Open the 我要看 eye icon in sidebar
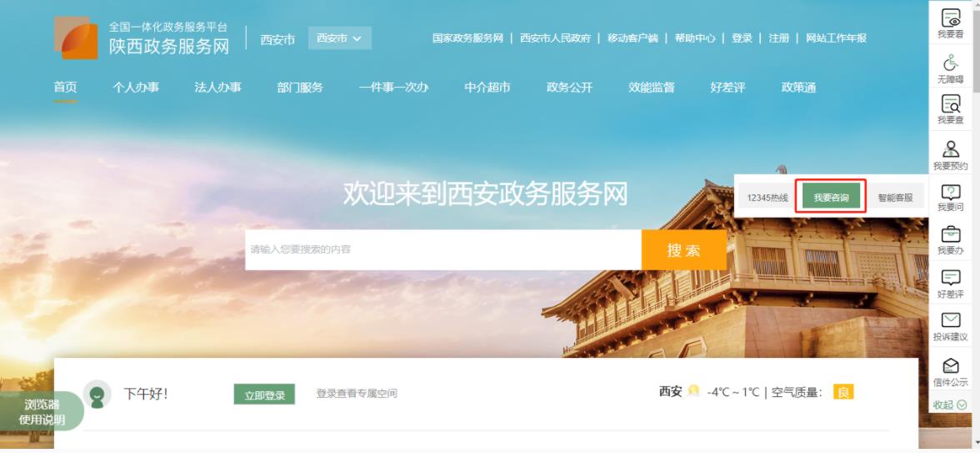 [951, 18]
